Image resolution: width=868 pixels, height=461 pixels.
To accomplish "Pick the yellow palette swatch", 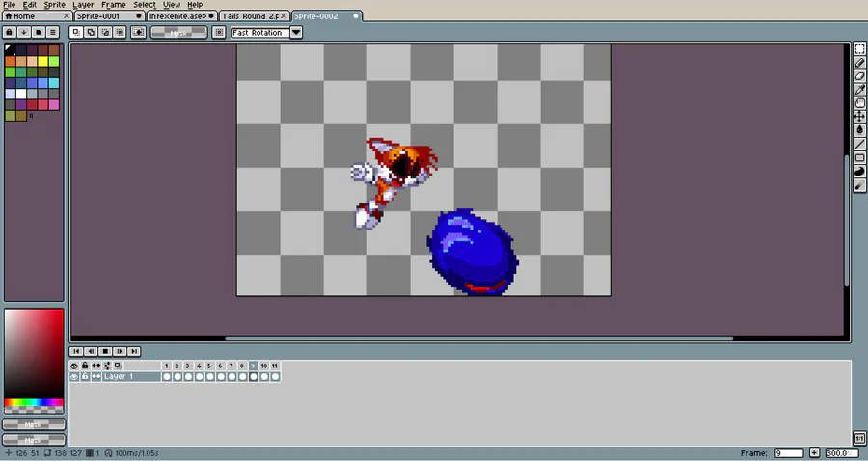I will (x=42, y=61).
